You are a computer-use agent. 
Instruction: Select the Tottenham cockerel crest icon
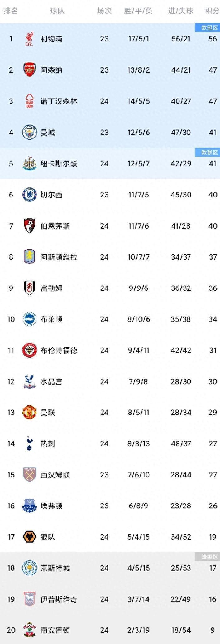pyautogui.click(x=30, y=443)
